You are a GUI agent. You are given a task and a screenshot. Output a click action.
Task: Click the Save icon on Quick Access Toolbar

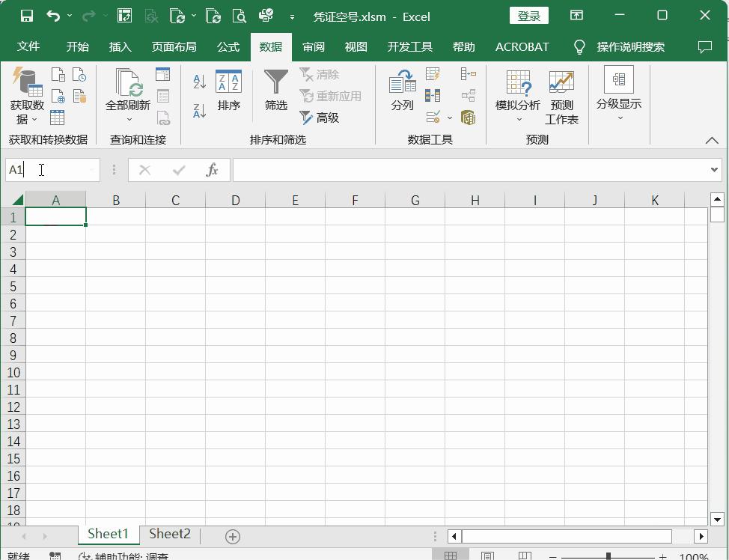(27, 15)
